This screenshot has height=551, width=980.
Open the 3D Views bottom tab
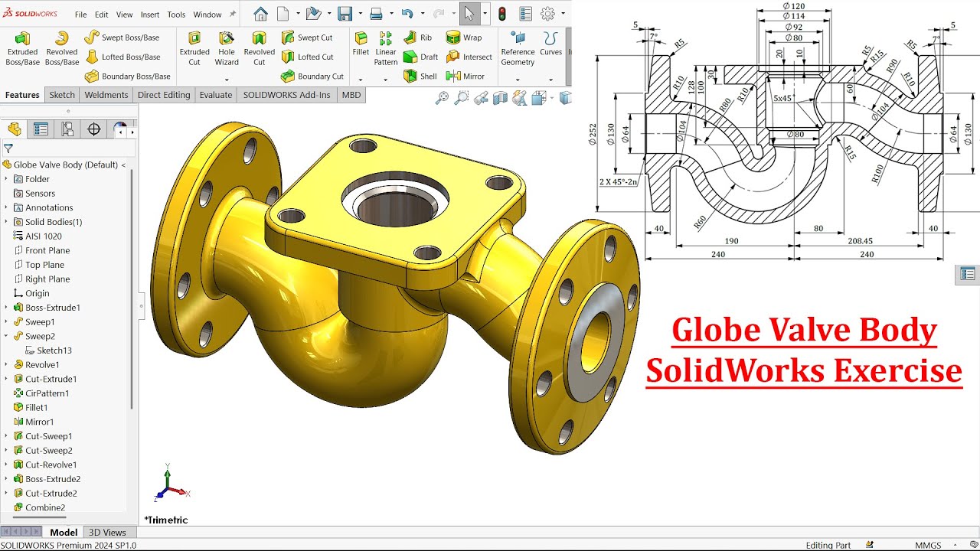coord(107,533)
